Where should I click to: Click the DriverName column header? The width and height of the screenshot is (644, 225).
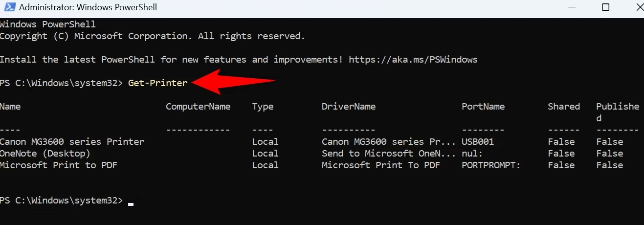[x=349, y=107]
